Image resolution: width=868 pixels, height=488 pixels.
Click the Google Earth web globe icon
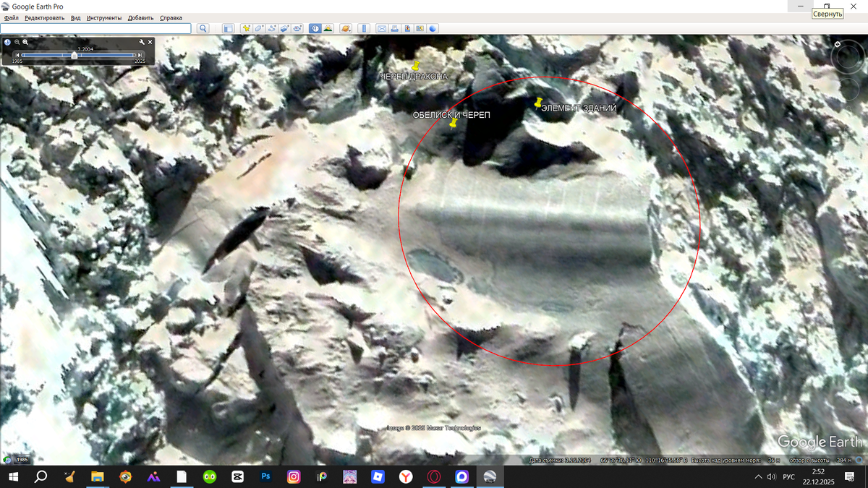click(433, 28)
